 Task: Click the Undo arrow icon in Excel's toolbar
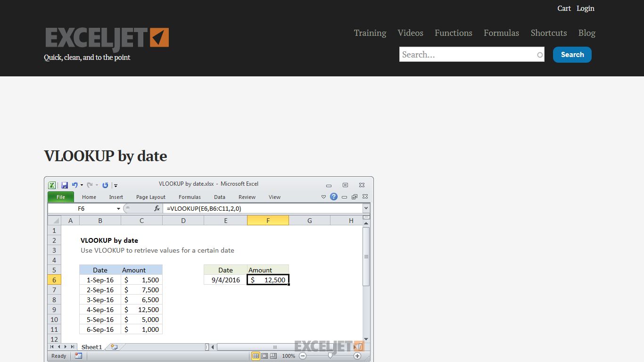[x=74, y=185]
